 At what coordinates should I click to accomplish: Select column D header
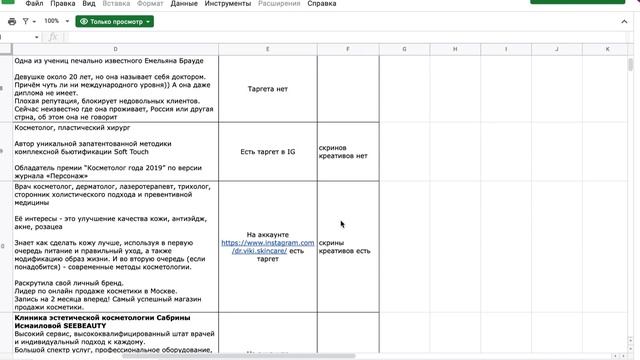pos(116,49)
